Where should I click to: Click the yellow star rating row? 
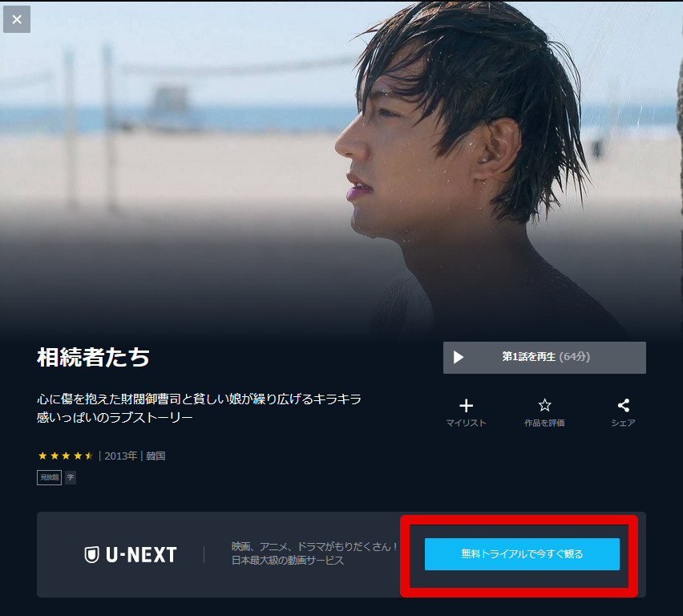[66, 456]
